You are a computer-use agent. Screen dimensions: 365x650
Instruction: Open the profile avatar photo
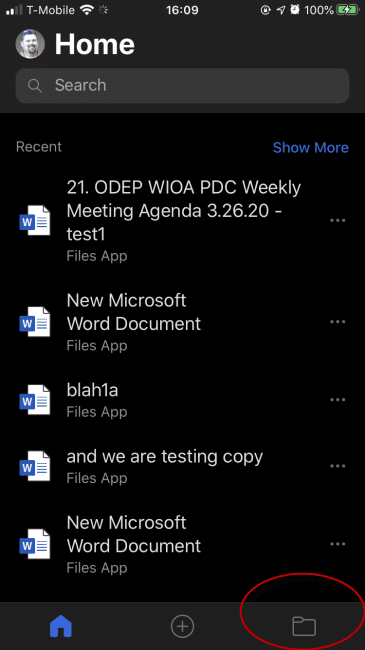(x=30, y=44)
